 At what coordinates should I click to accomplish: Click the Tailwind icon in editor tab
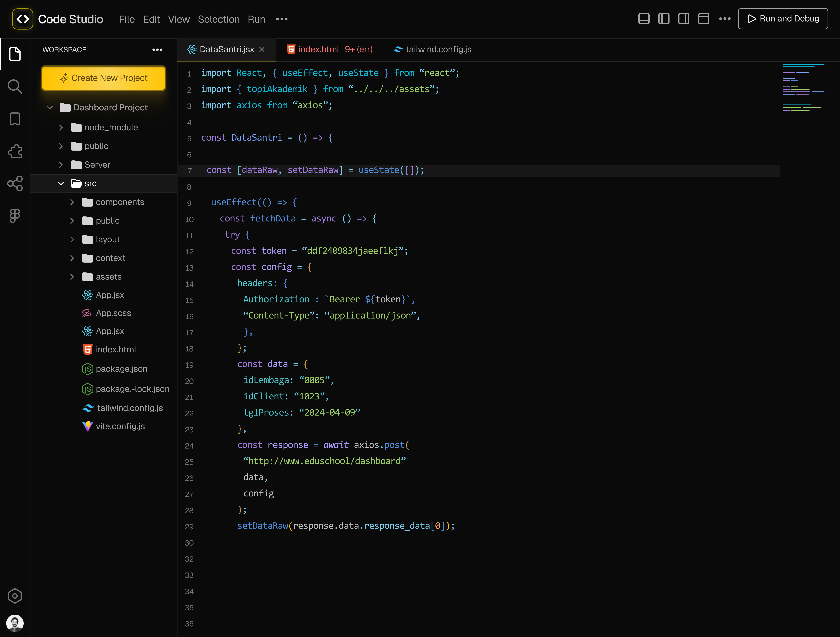[398, 49]
